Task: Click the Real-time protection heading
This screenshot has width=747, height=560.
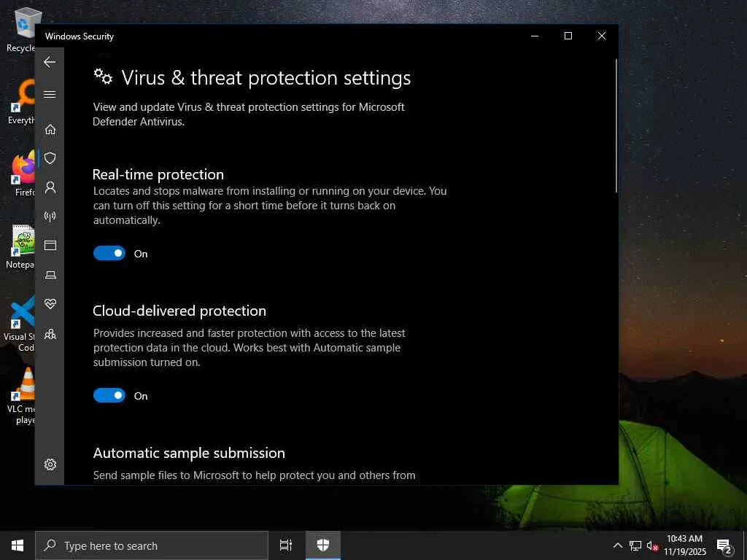Action: pos(158,174)
